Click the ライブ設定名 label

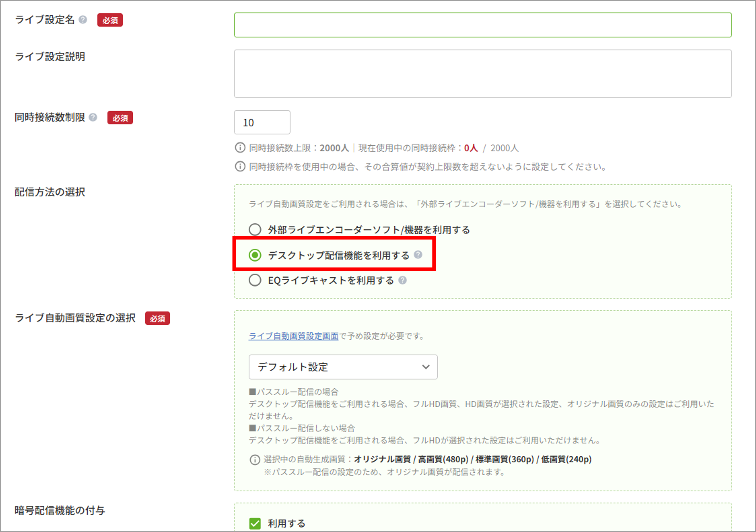(45, 20)
